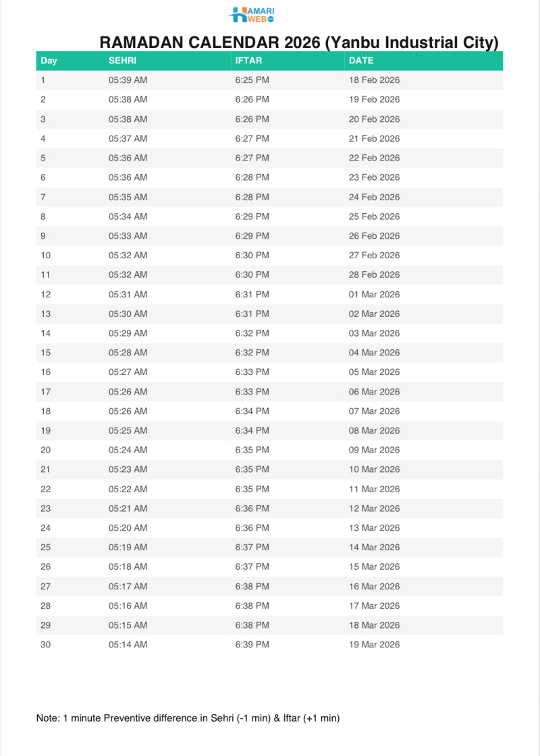Click the Ramadan Calendar 2026 title
540x756 pixels.
point(299,43)
